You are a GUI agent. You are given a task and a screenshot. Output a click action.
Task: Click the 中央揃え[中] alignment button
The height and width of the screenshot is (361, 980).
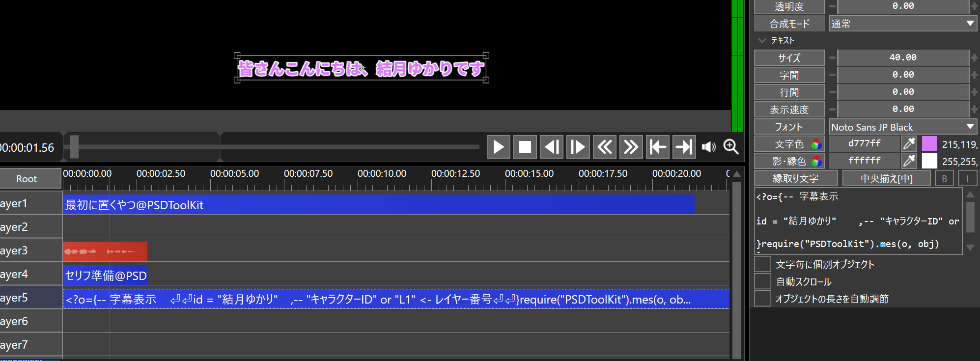886,178
